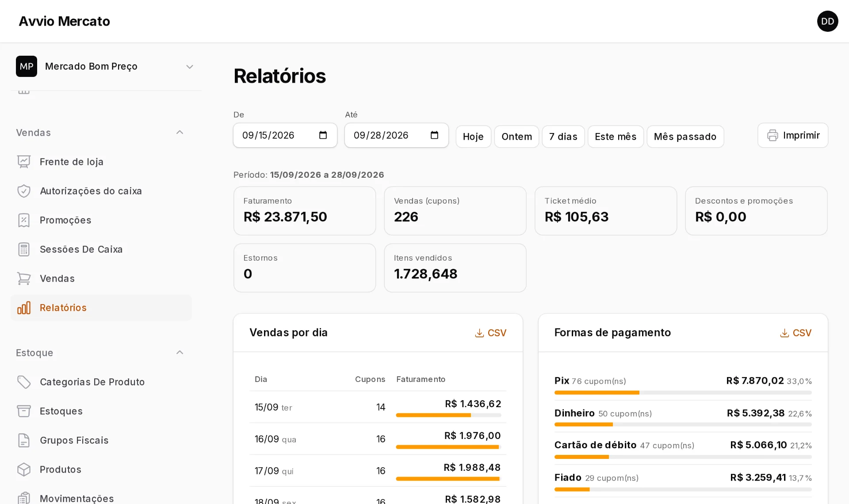
Task: Open calendar picker for De date
Action: click(x=323, y=135)
